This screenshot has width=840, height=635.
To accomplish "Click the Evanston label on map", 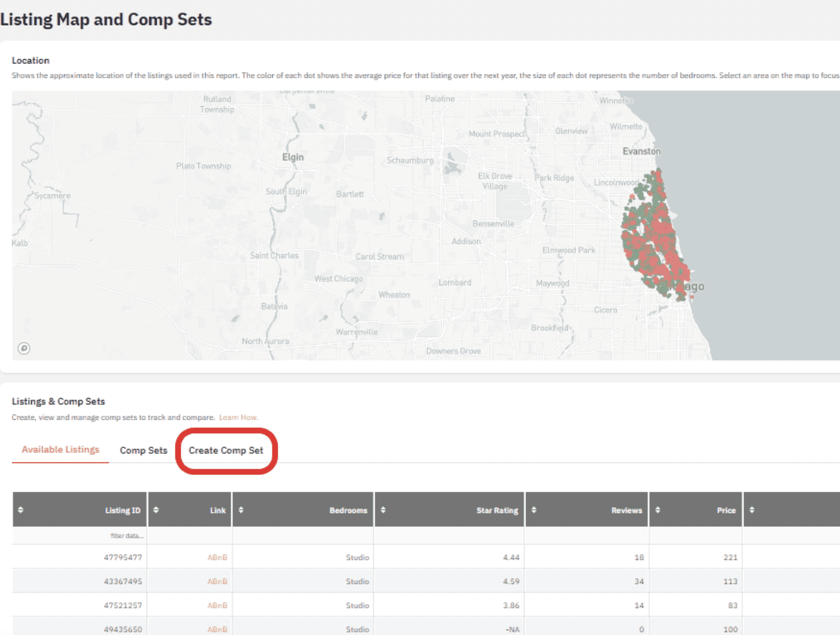I will click(641, 151).
